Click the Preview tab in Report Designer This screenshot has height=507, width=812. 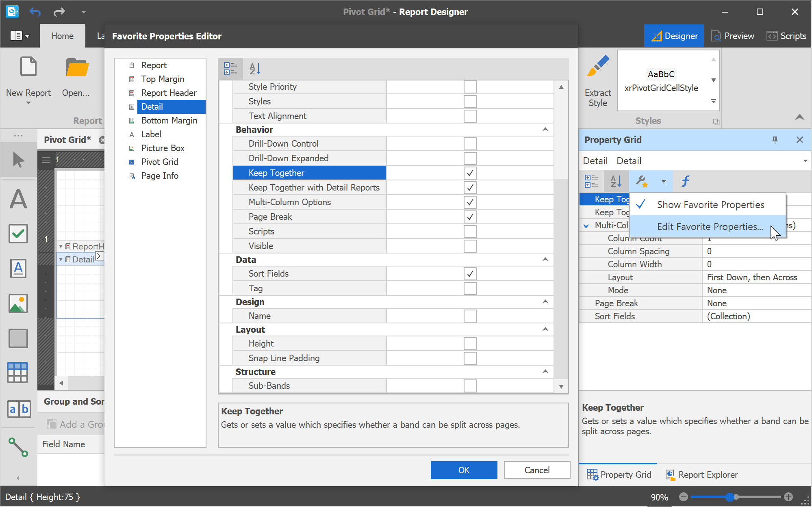(733, 36)
